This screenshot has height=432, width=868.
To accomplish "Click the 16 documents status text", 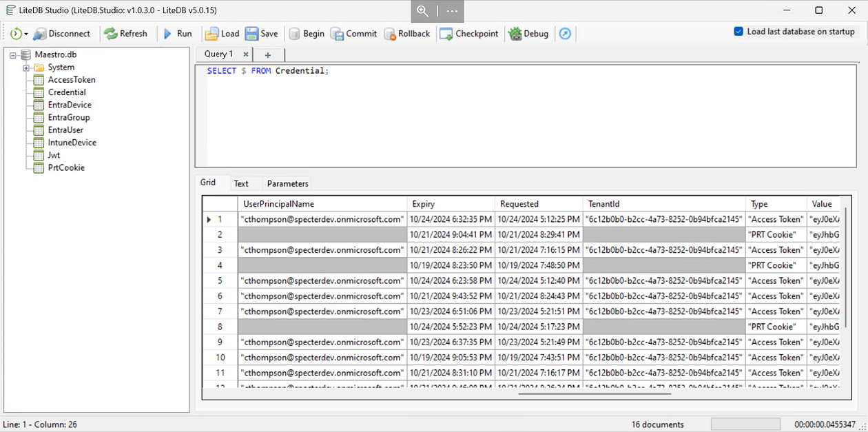I will pyautogui.click(x=657, y=424).
